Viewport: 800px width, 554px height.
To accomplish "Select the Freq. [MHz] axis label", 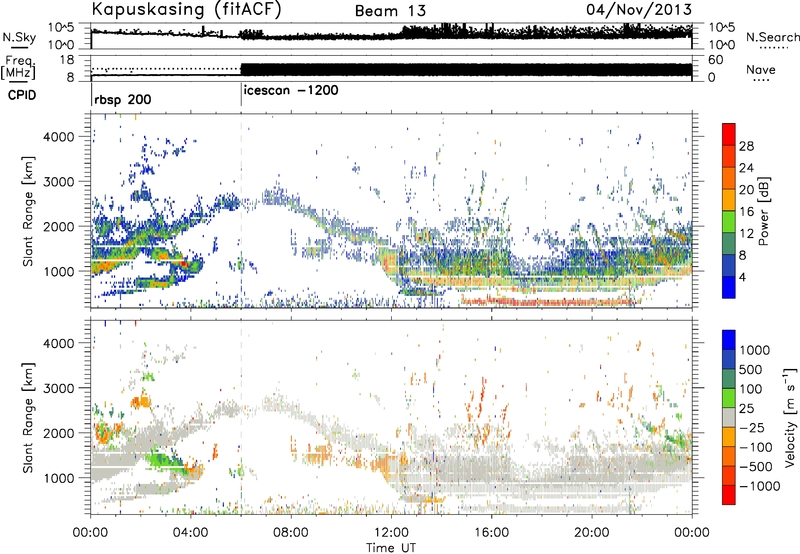I will point(19,67).
